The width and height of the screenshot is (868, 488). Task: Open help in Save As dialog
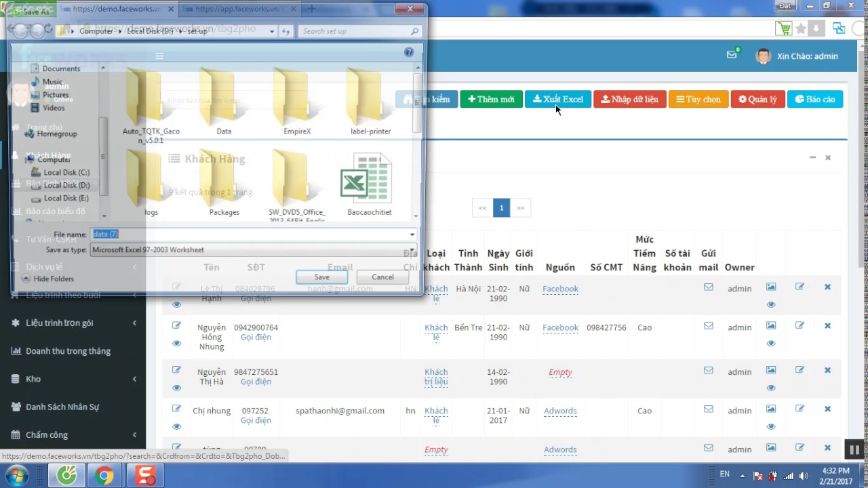409,52
